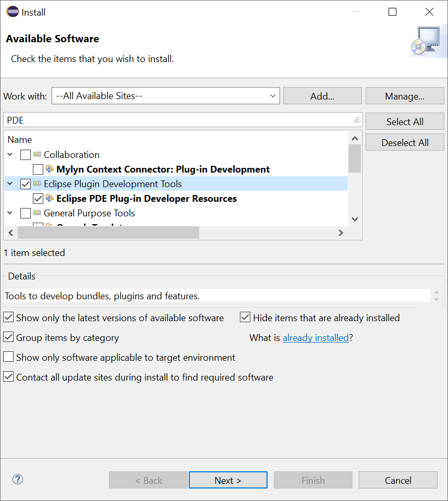Toggle Contact all update sites during install
The height and width of the screenshot is (501, 448).
point(8,377)
